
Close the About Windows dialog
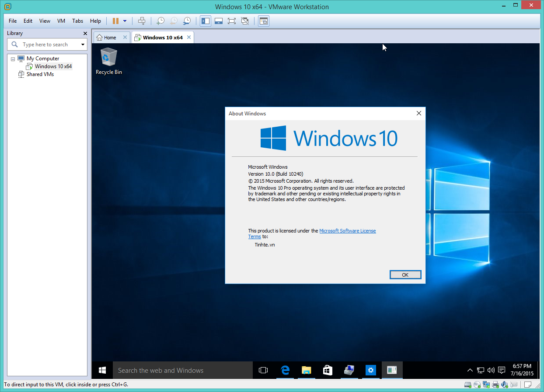click(418, 113)
